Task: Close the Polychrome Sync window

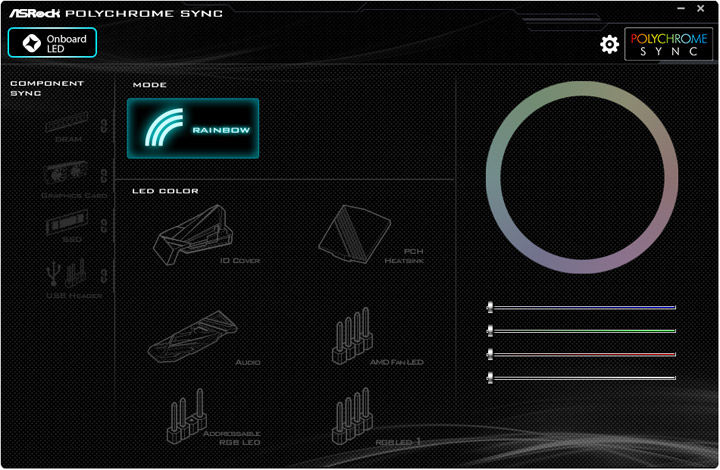Action: pos(701,8)
